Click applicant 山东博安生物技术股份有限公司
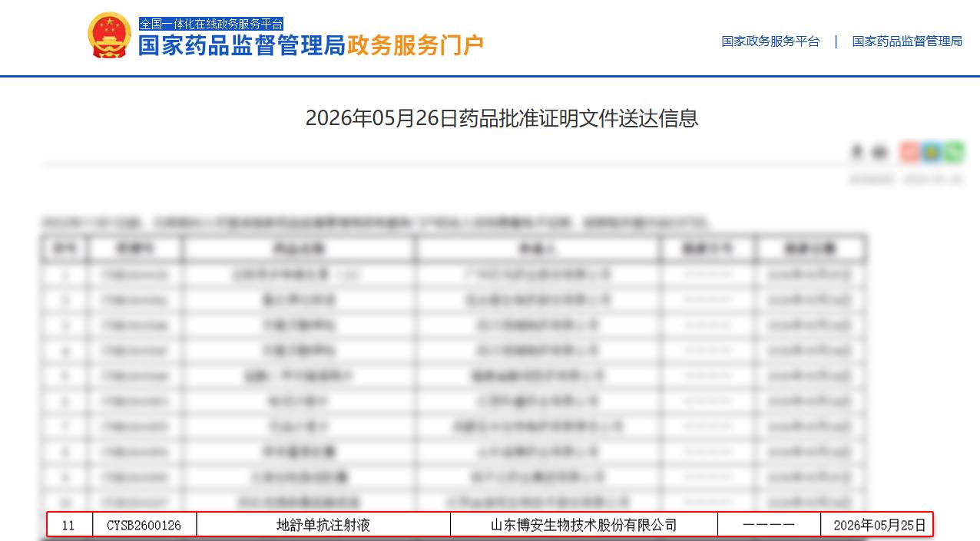This screenshot has width=980, height=541. click(x=584, y=525)
